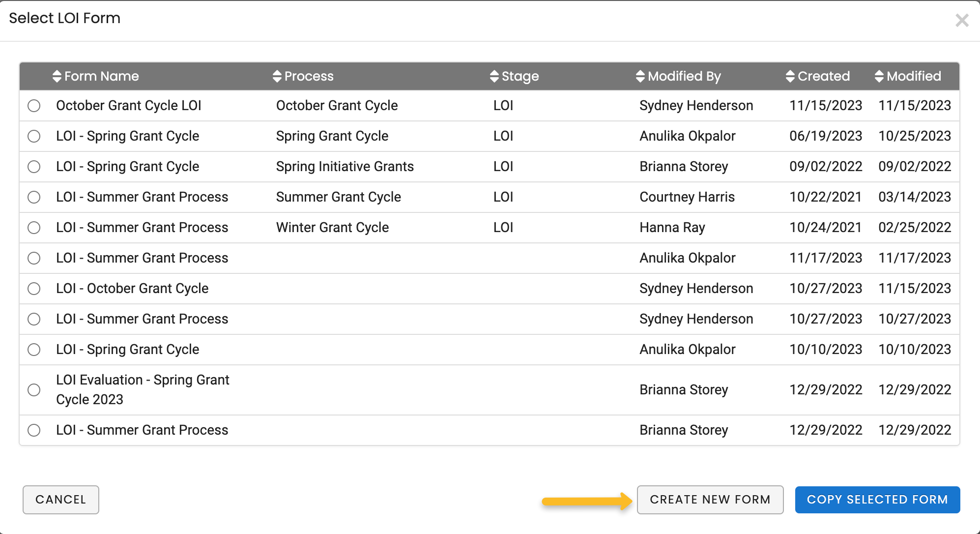Screen dimensions: 980x534
Task: Click the Cancel button
Action: click(x=60, y=500)
